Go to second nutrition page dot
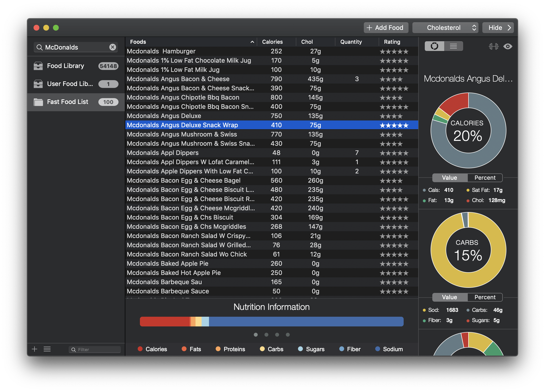The height and width of the screenshot is (392, 545). point(266,335)
